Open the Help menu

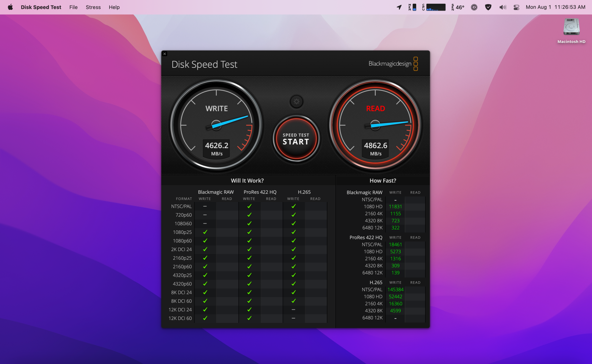[x=114, y=7]
